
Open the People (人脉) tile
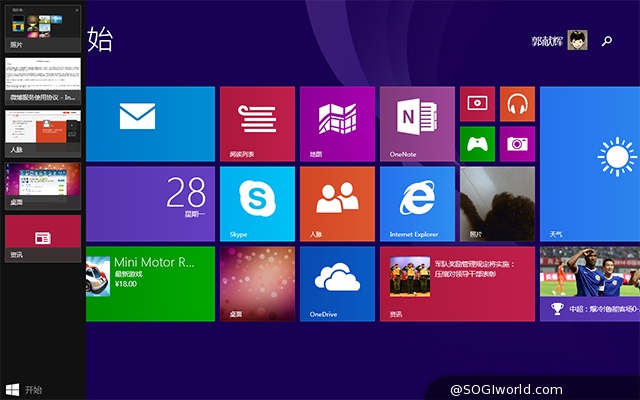pyautogui.click(x=337, y=204)
